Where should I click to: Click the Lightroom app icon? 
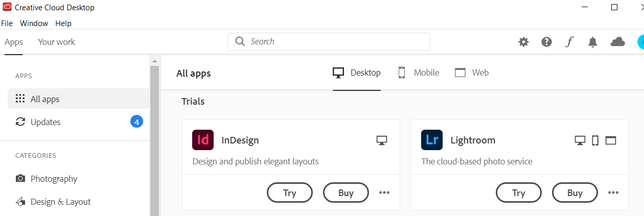click(x=432, y=140)
